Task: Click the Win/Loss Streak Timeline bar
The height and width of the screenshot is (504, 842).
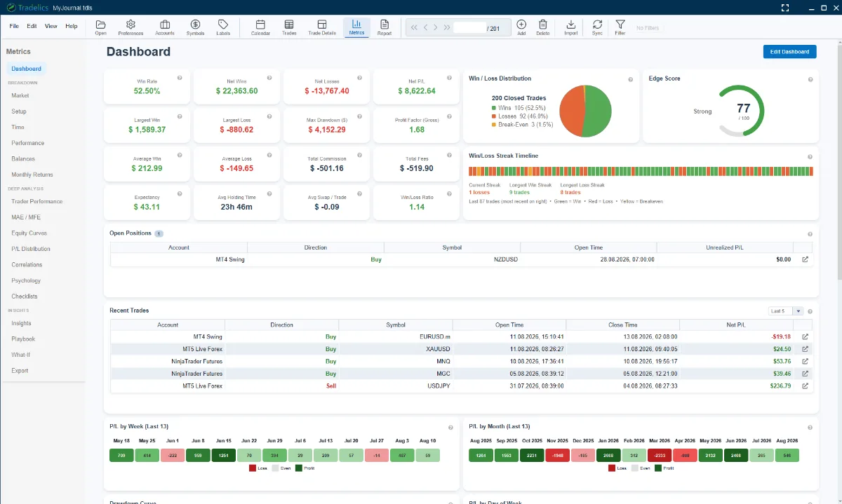Action: click(x=641, y=171)
